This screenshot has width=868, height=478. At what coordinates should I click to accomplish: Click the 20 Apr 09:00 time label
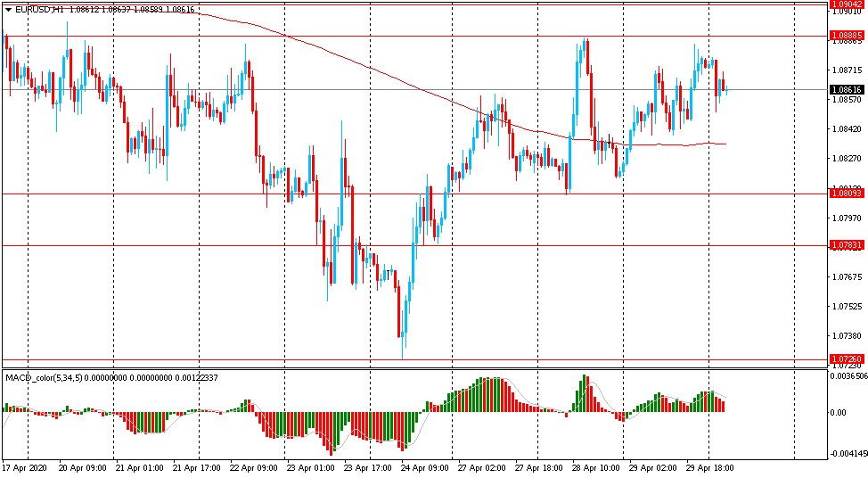click(82, 468)
